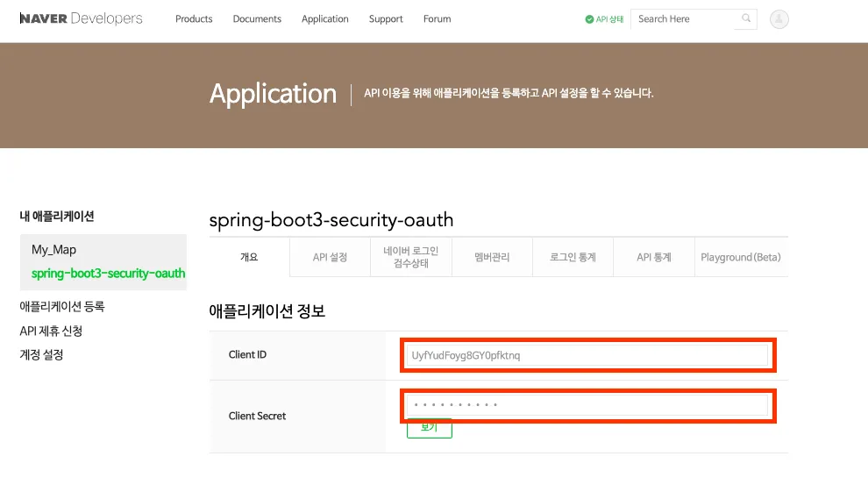Screen dimensions: 868x499
Task: Open the Forum menu
Action: tap(437, 18)
